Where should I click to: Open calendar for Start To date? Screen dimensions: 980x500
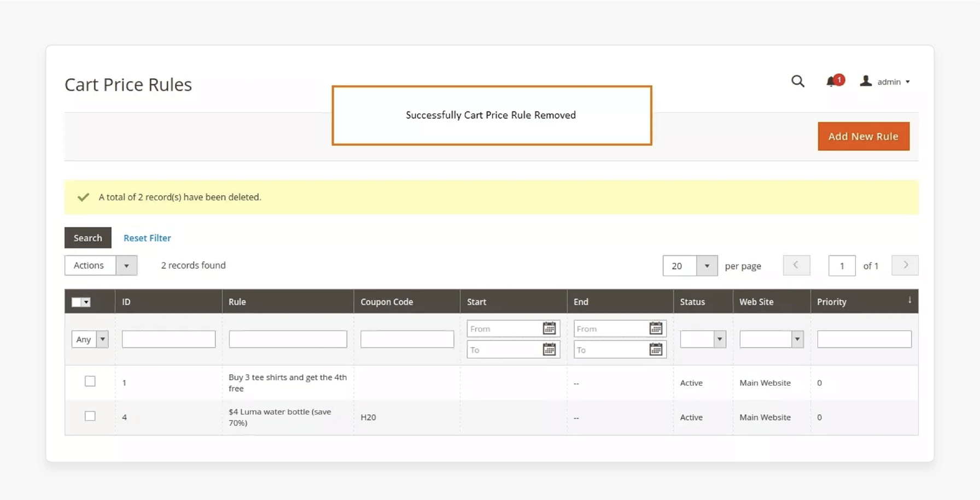549,350
